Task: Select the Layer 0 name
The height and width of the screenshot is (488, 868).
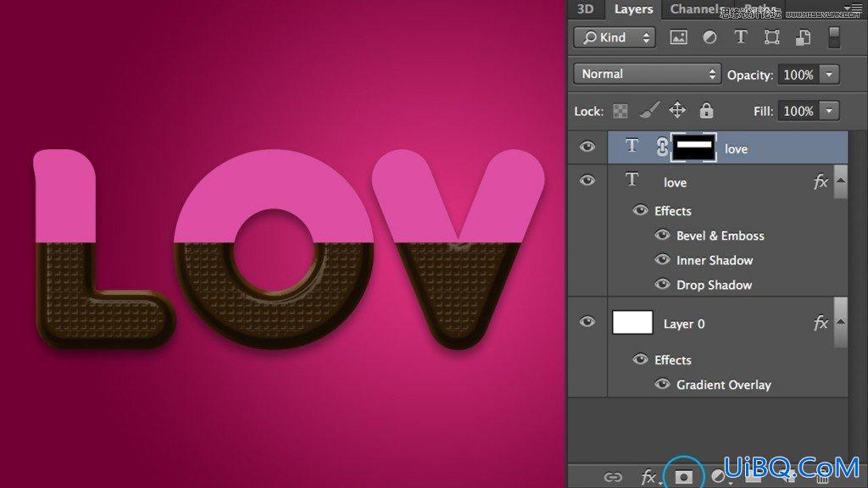Action: (x=684, y=324)
